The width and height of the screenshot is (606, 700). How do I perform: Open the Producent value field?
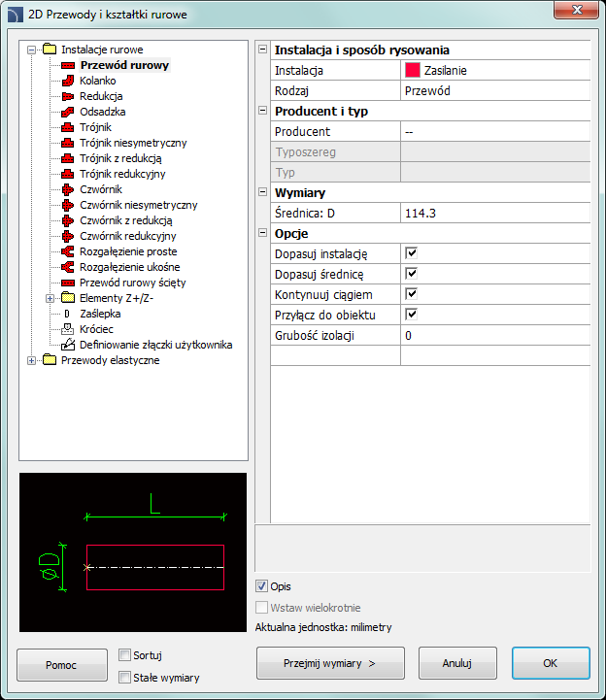495,132
